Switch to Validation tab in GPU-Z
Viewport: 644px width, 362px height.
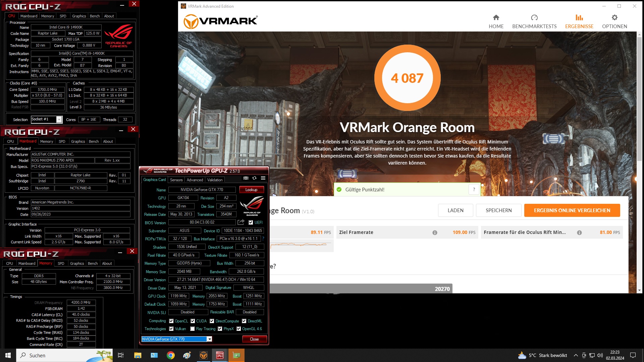pyautogui.click(x=215, y=180)
